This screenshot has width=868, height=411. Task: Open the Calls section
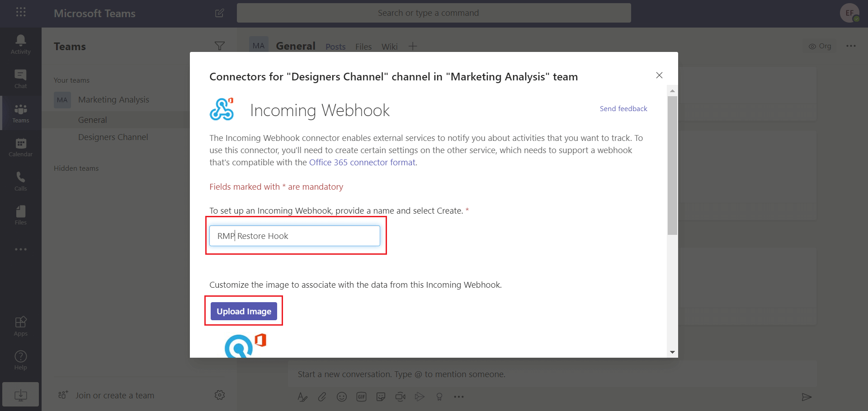(x=20, y=181)
